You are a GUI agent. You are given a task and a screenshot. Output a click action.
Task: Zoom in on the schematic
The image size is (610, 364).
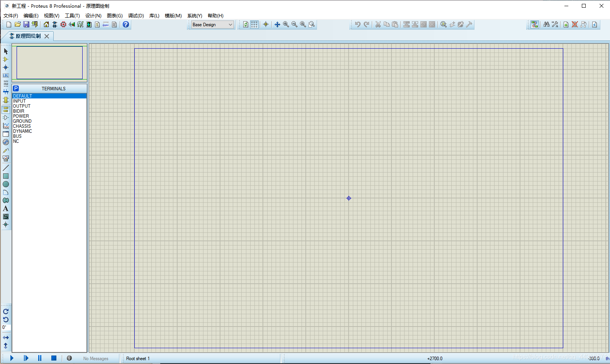(286, 24)
